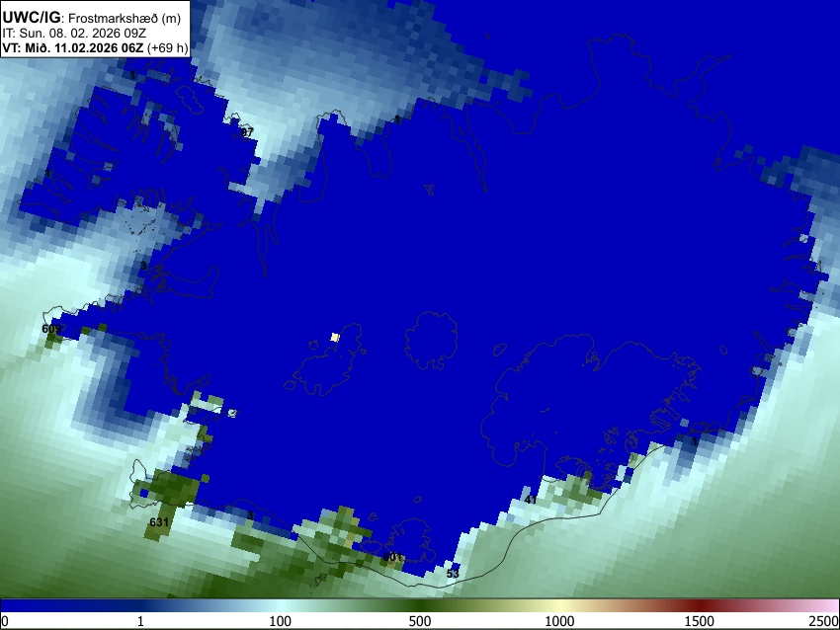Click the map value label '97'
This screenshot has height=630, width=840.
pyautogui.click(x=246, y=132)
